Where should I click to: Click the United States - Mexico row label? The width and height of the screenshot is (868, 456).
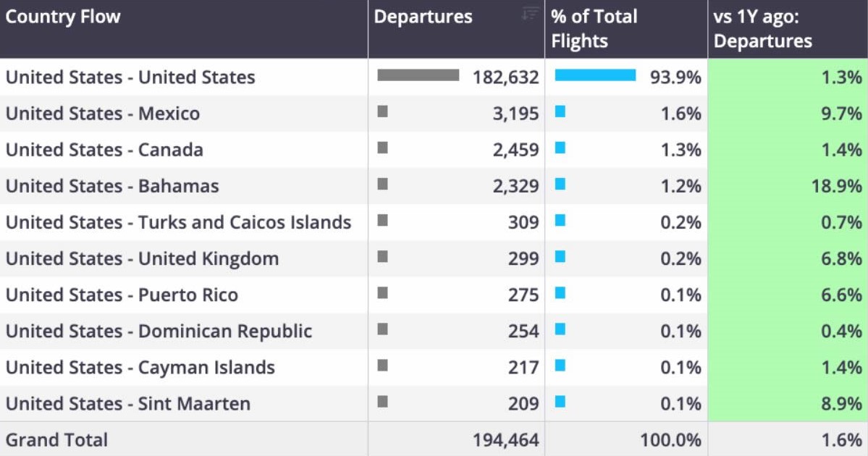[x=103, y=114]
